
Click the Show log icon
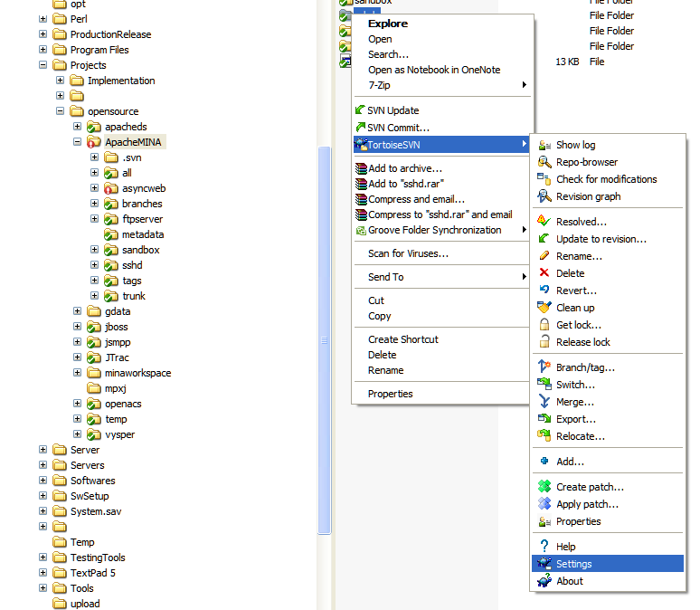point(544,145)
